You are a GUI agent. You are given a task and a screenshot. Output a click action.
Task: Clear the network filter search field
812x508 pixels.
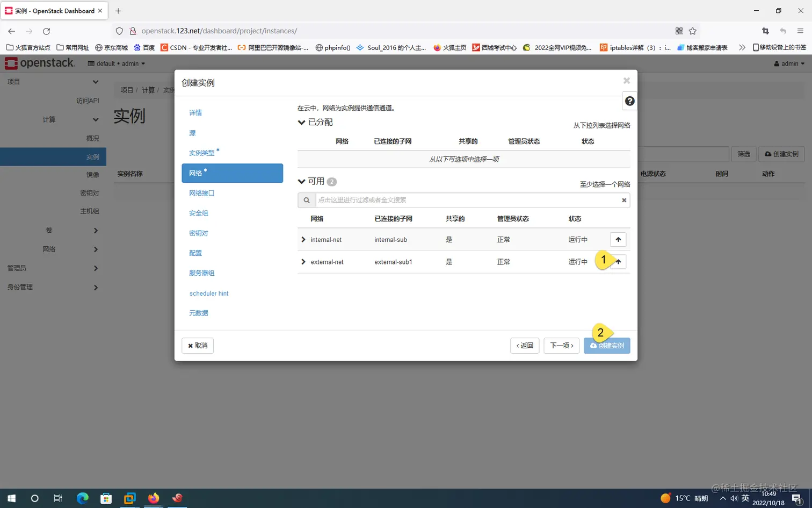[624, 200]
